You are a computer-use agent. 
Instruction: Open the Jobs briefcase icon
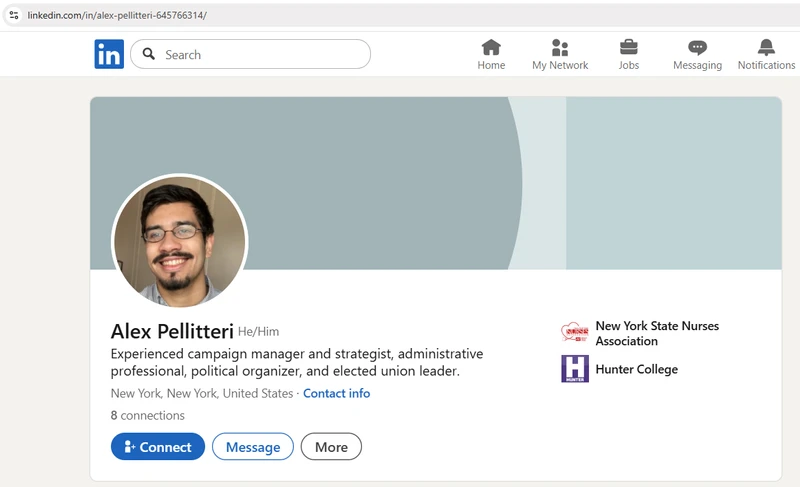628,47
